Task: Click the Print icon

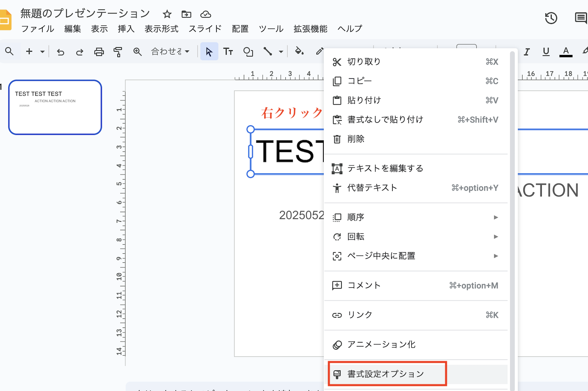Action: coord(99,51)
